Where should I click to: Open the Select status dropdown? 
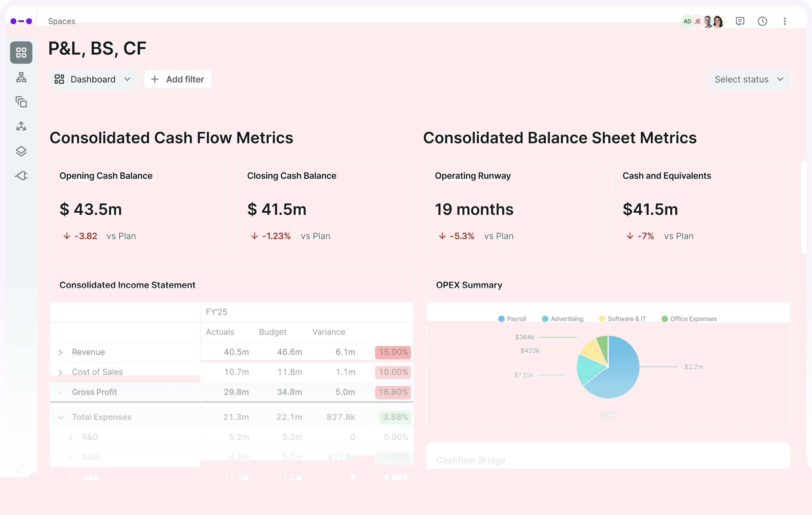(749, 79)
